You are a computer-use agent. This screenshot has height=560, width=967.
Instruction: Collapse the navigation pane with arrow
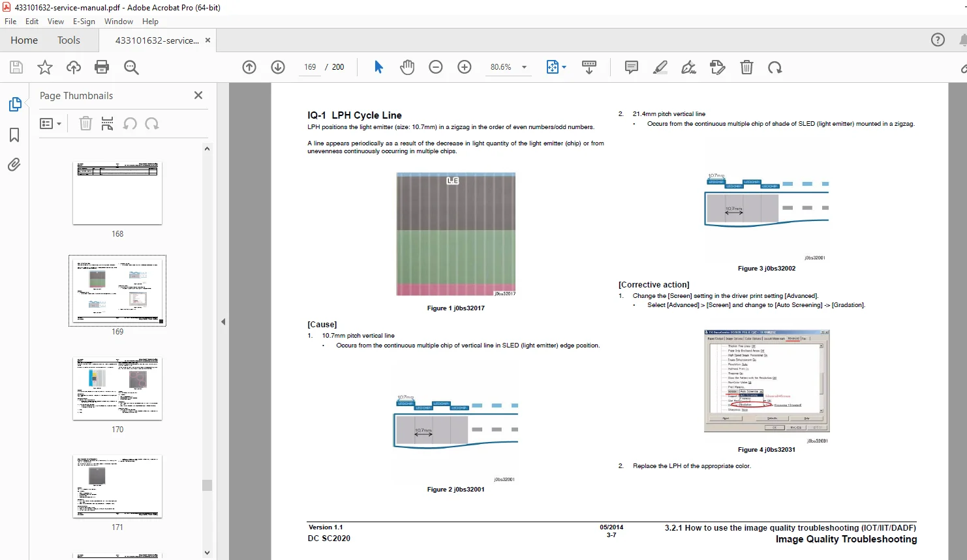223,321
